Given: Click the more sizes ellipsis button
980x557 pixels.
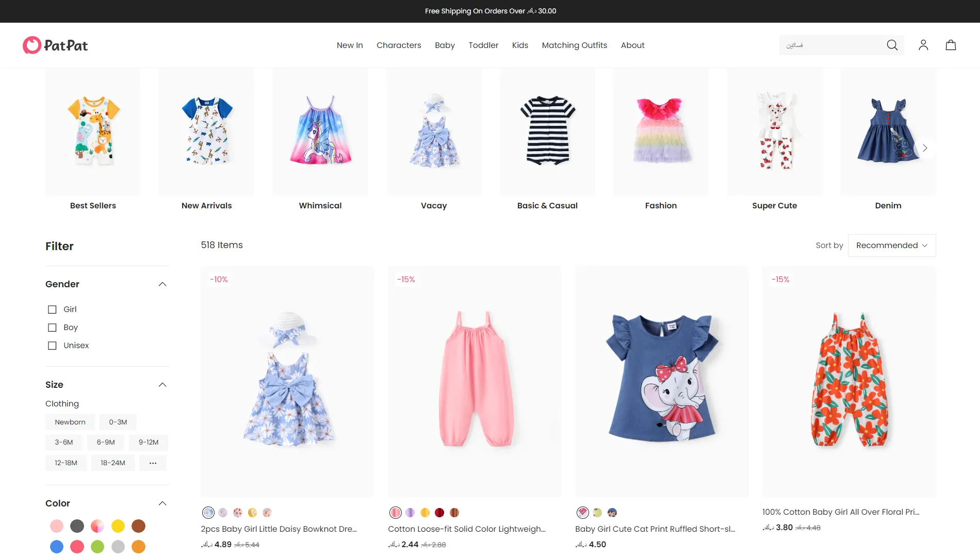Looking at the screenshot, I should click(x=153, y=463).
